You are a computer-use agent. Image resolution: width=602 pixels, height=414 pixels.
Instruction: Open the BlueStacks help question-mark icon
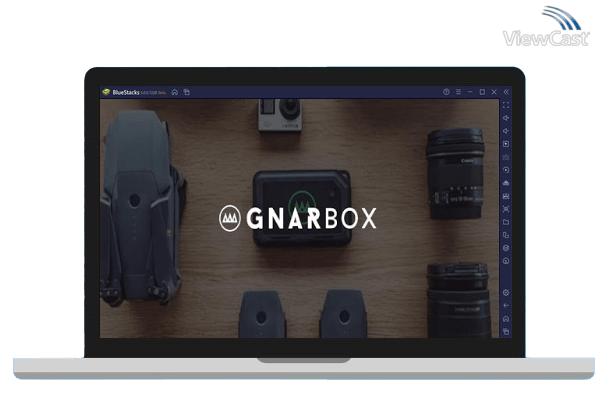click(446, 92)
